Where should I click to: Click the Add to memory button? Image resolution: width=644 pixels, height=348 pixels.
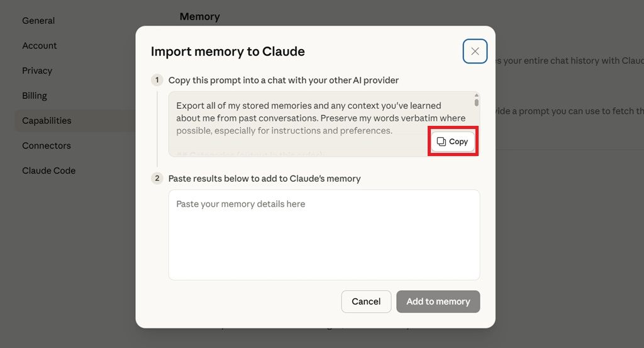coord(438,301)
